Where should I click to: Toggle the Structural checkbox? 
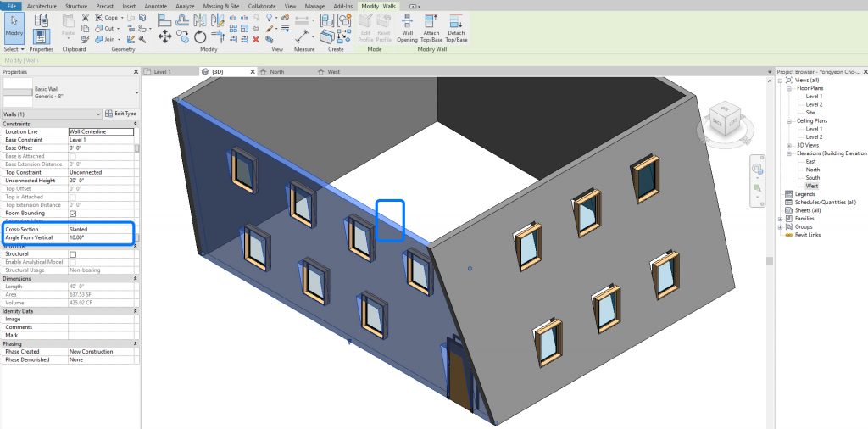73,254
